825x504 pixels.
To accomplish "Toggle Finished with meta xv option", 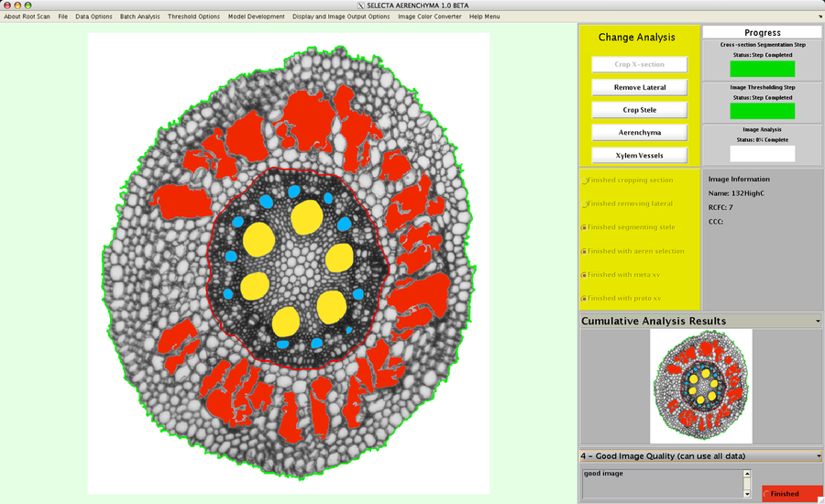I will coord(585,275).
